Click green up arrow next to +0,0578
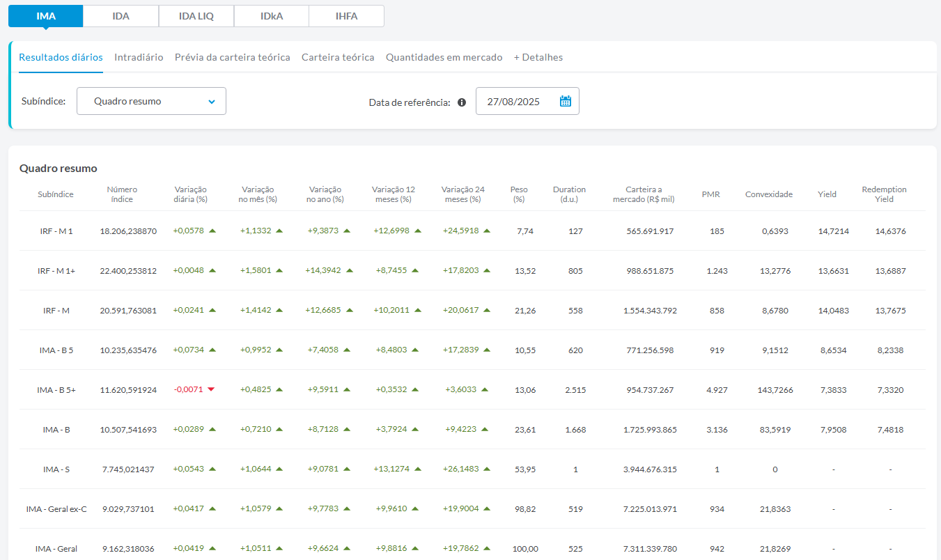 (x=212, y=231)
